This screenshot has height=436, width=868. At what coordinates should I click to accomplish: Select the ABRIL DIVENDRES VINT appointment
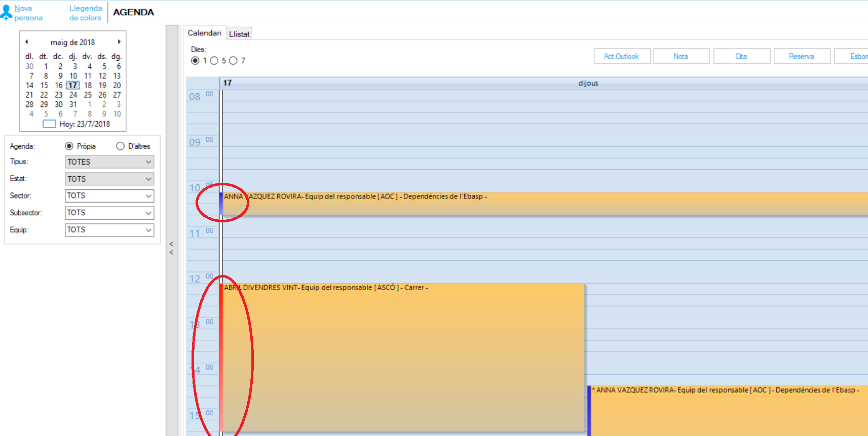(x=403, y=354)
